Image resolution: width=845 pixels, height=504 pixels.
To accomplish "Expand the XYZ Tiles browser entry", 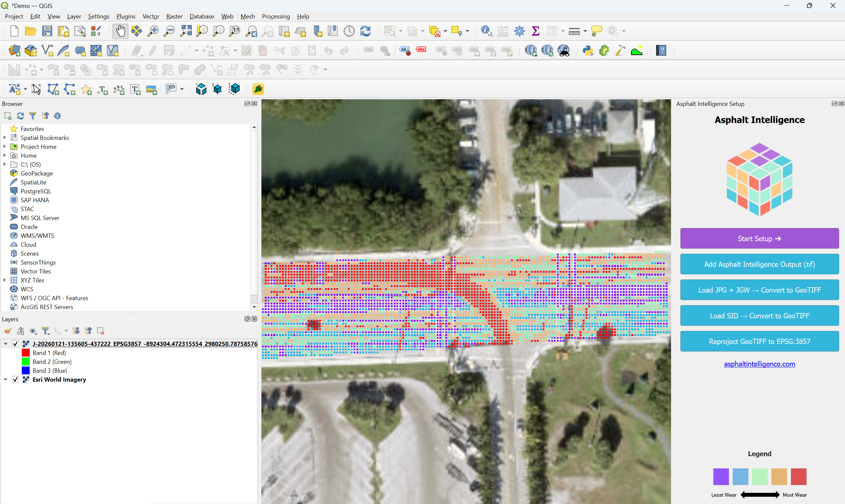I will tap(4, 280).
